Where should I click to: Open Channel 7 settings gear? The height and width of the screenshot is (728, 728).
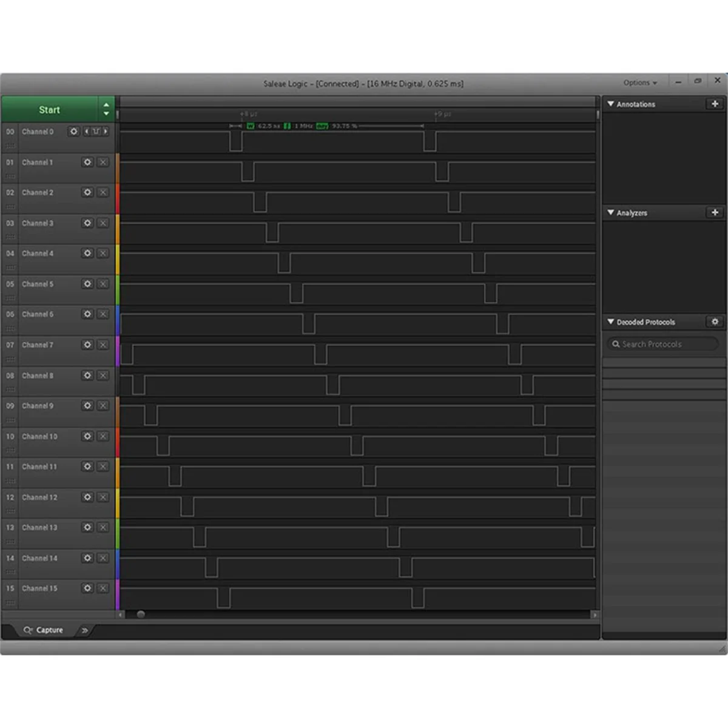[87, 345]
